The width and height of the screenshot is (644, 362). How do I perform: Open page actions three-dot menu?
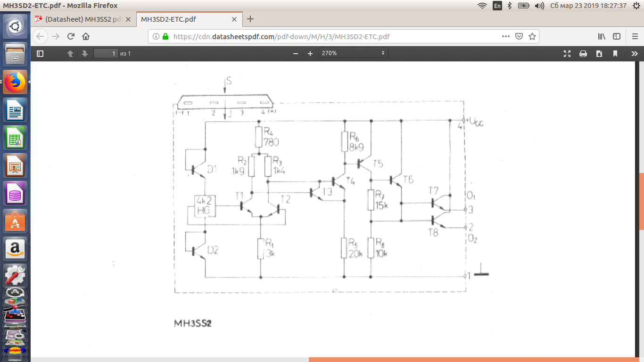tap(505, 36)
